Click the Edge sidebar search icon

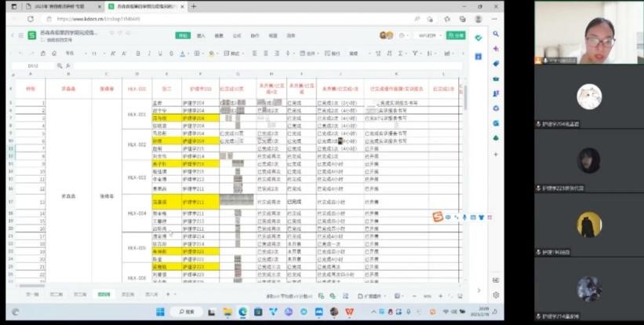pyautogui.click(x=496, y=34)
